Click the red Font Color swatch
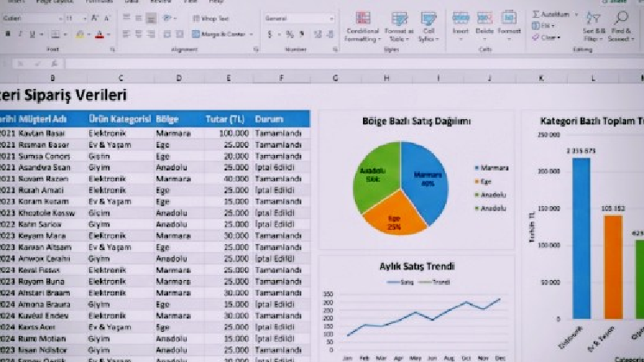The height and width of the screenshot is (362, 644). pos(99,34)
